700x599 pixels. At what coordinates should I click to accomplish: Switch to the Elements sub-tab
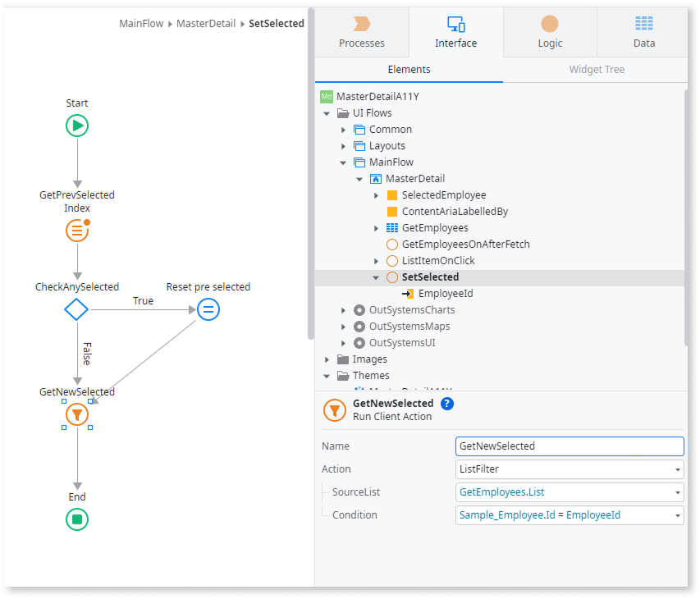(x=409, y=70)
